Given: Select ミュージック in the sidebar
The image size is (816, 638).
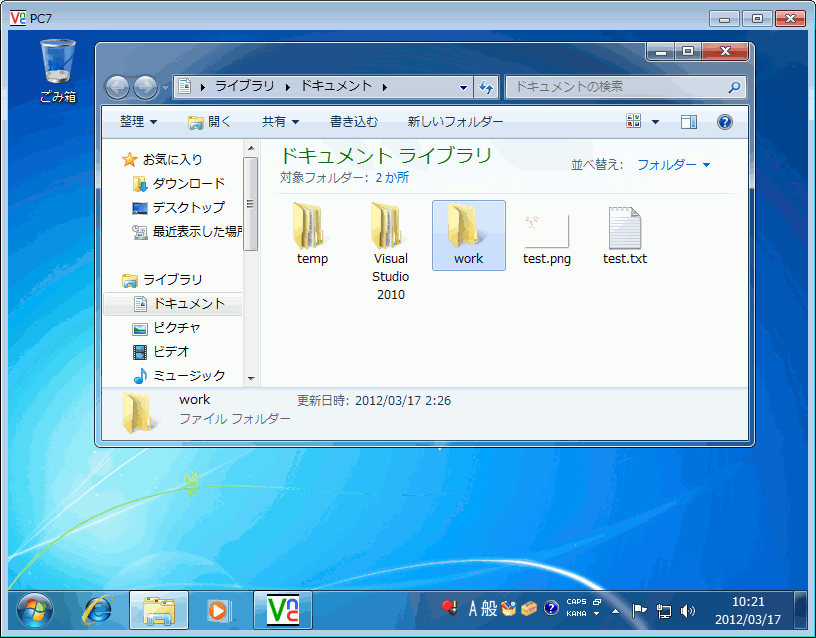Looking at the screenshot, I should pyautogui.click(x=189, y=375).
